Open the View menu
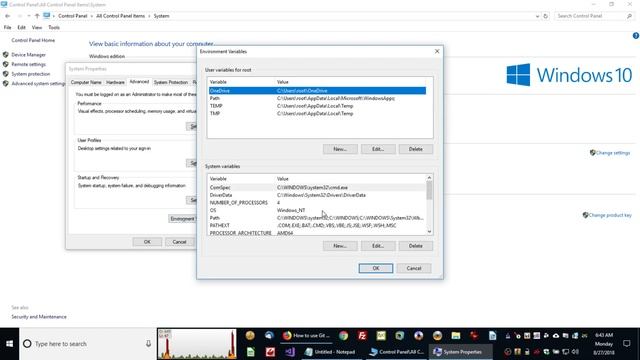 click(37, 27)
